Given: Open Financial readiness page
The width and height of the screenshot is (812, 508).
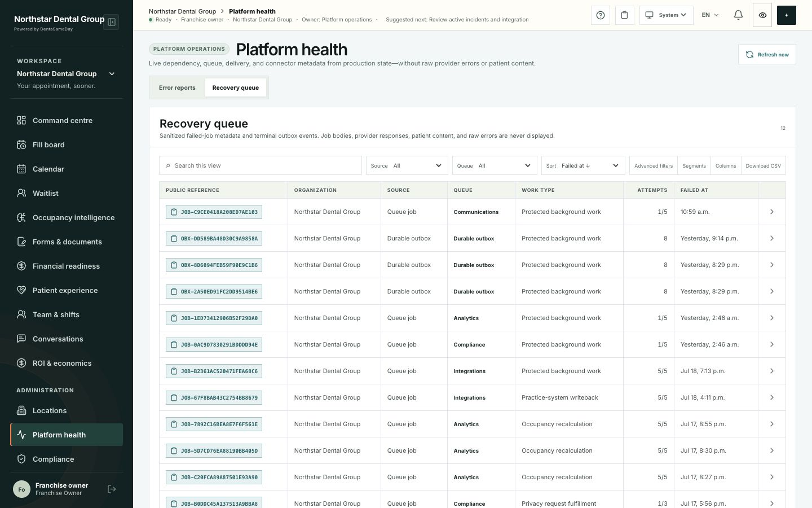Looking at the screenshot, I should (x=67, y=266).
